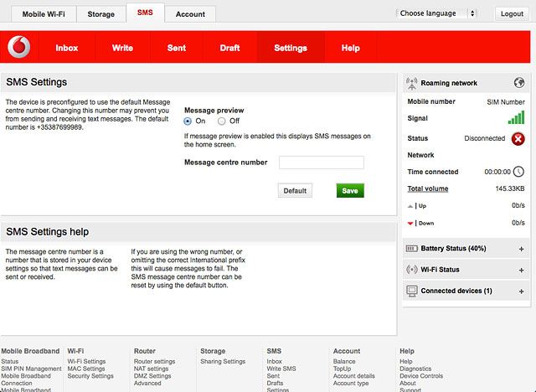Open the MAC Settings footer link
This screenshot has width=536, height=392.
(86, 369)
